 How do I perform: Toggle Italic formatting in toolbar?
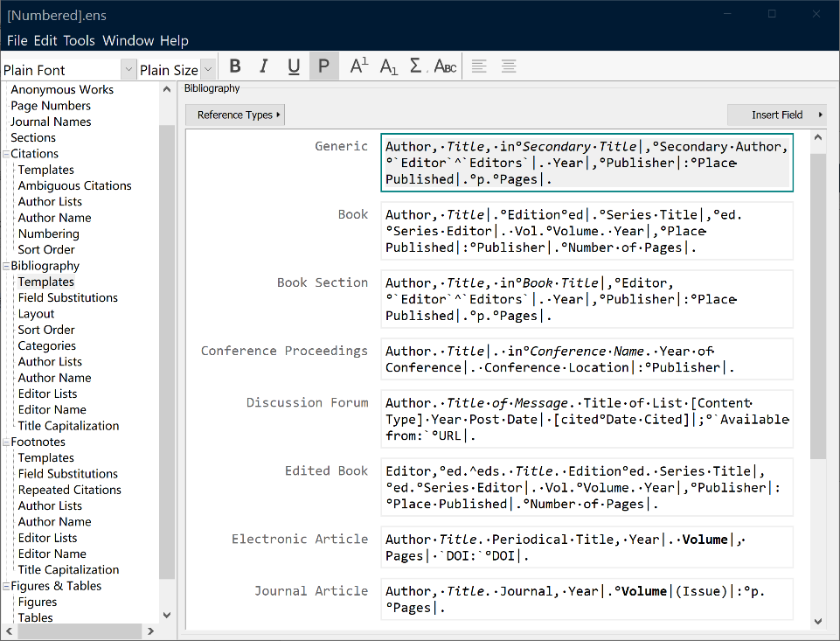264,66
